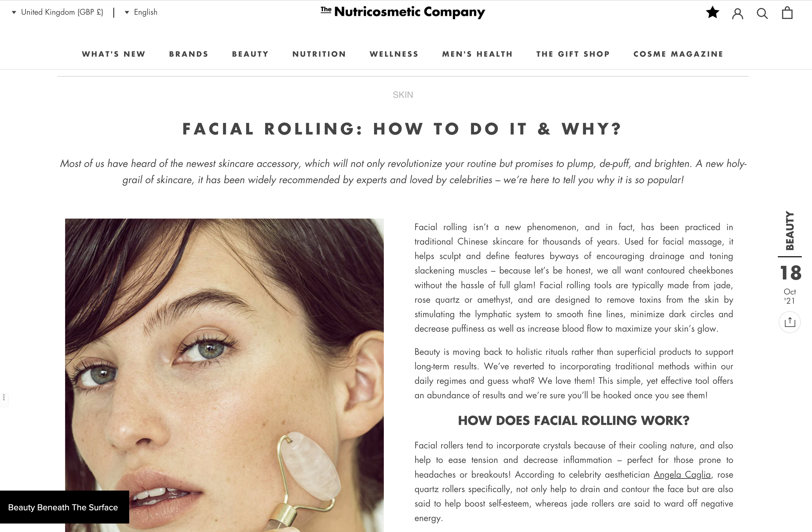The width and height of the screenshot is (812, 532).
Task: Follow the Angela Caglia link
Action: point(682,475)
